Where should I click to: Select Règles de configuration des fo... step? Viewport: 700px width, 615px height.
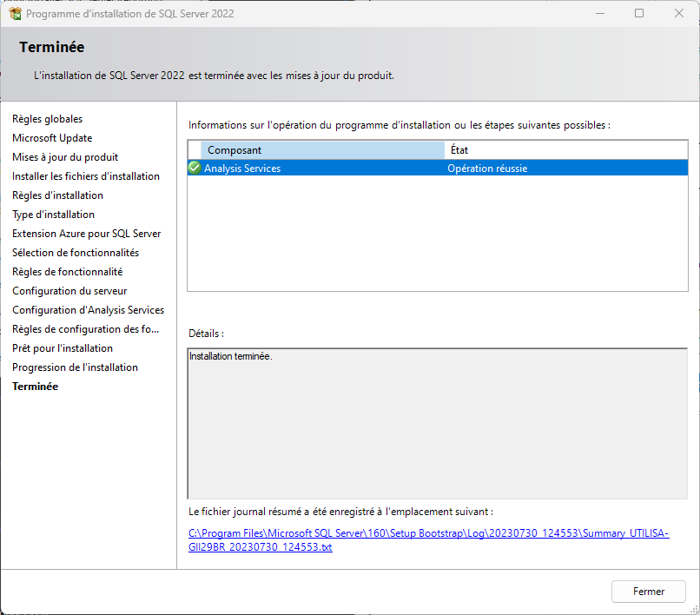[x=85, y=329]
